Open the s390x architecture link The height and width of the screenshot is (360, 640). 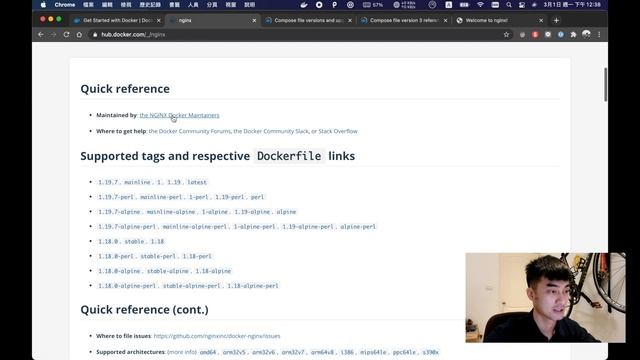pyautogui.click(x=430, y=352)
